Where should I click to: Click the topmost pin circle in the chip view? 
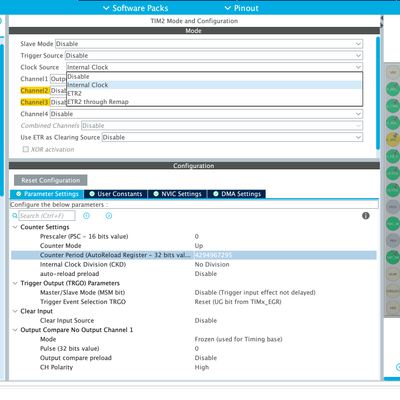tap(393, 72)
